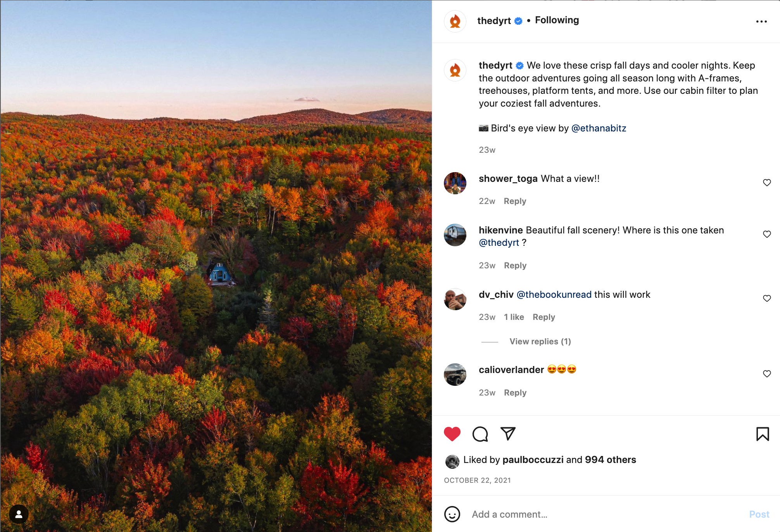Open the three-dot more options menu
This screenshot has height=532, width=780.
[x=761, y=21]
